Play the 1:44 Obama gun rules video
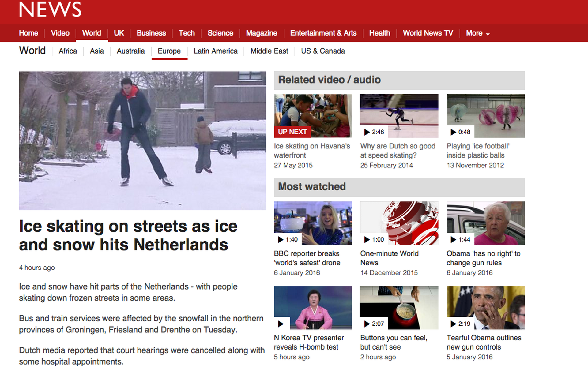The width and height of the screenshot is (588, 367). click(460, 239)
